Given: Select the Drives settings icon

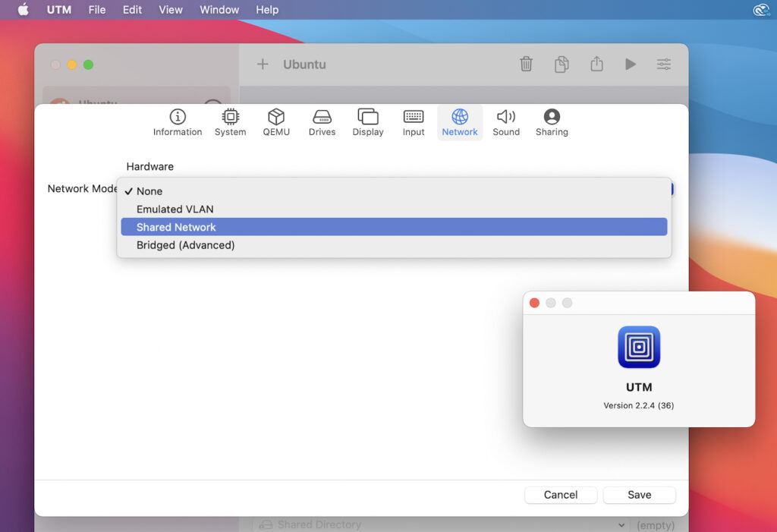Looking at the screenshot, I should [322, 121].
